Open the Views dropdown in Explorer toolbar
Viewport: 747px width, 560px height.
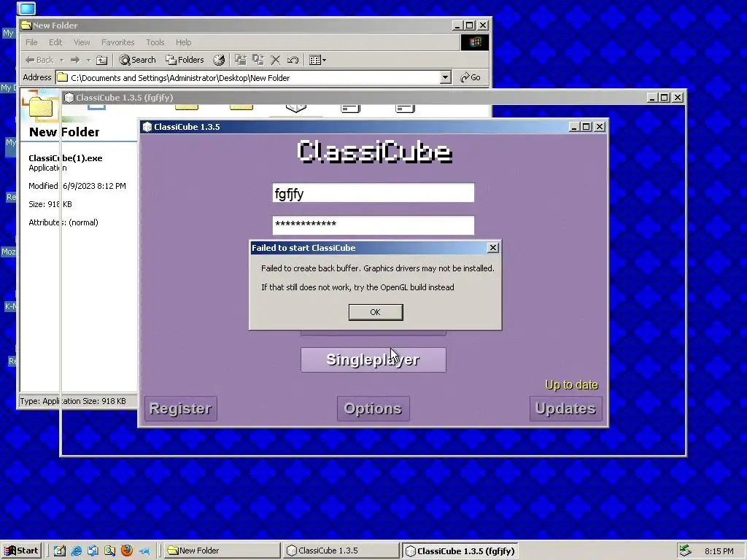coord(317,60)
